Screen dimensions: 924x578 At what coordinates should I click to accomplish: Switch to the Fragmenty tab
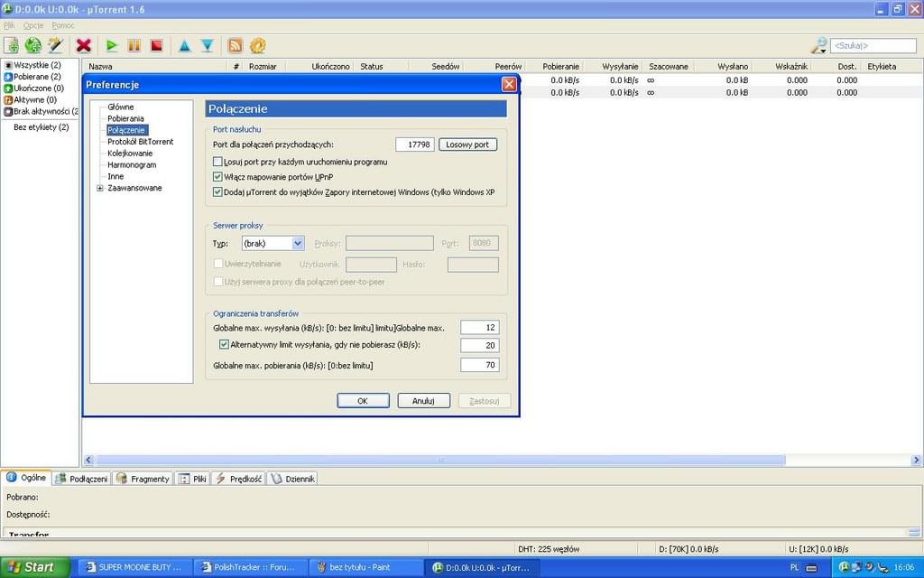tap(143, 479)
